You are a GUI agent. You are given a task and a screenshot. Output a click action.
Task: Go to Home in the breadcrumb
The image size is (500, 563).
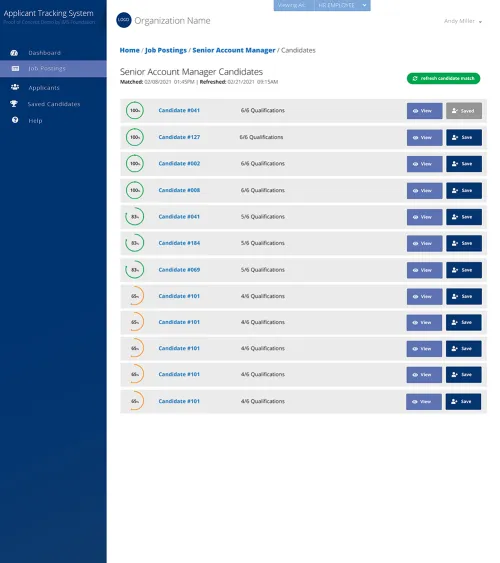click(130, 50)
